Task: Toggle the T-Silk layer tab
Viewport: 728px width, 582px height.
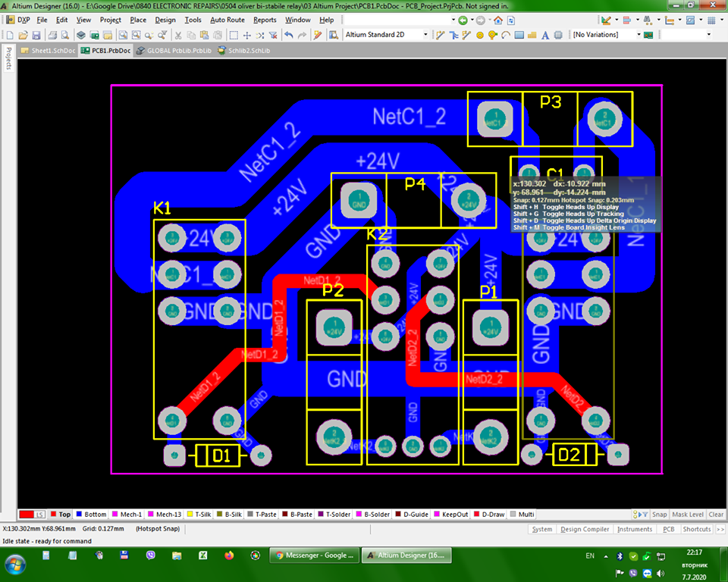Action: point(199,515)
